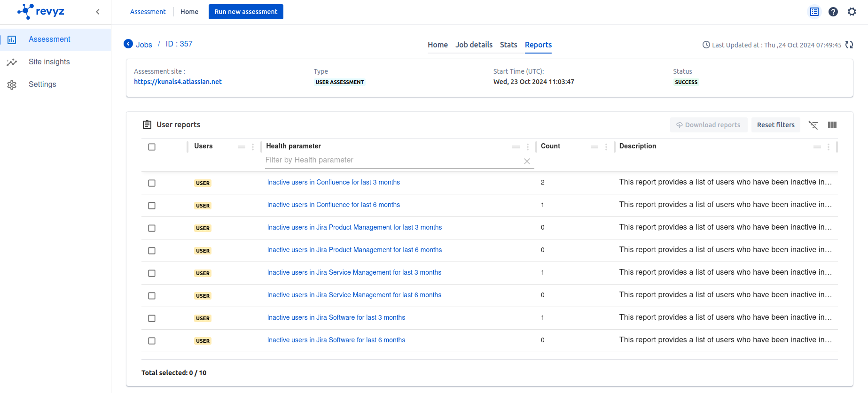The image size is (868, 393).
Task: Click Run new assessment button
Action: click(x=246, y=12)
